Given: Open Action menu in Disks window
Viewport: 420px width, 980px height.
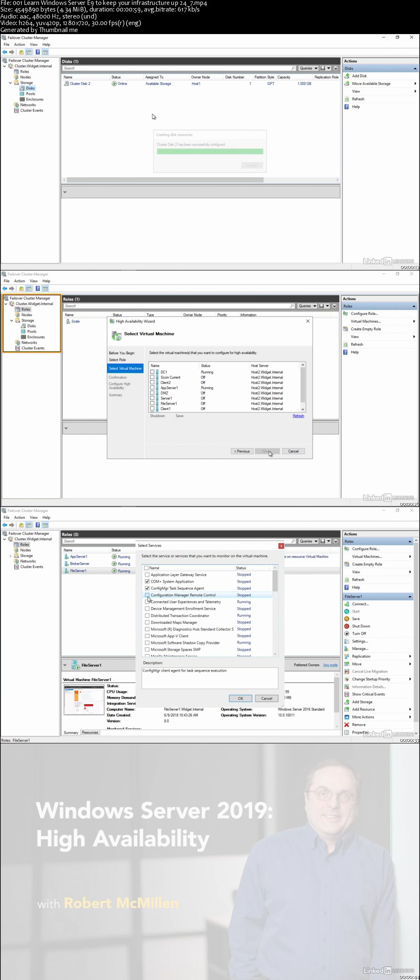Looking at the screenshot, I should click(x=19, y=45).
